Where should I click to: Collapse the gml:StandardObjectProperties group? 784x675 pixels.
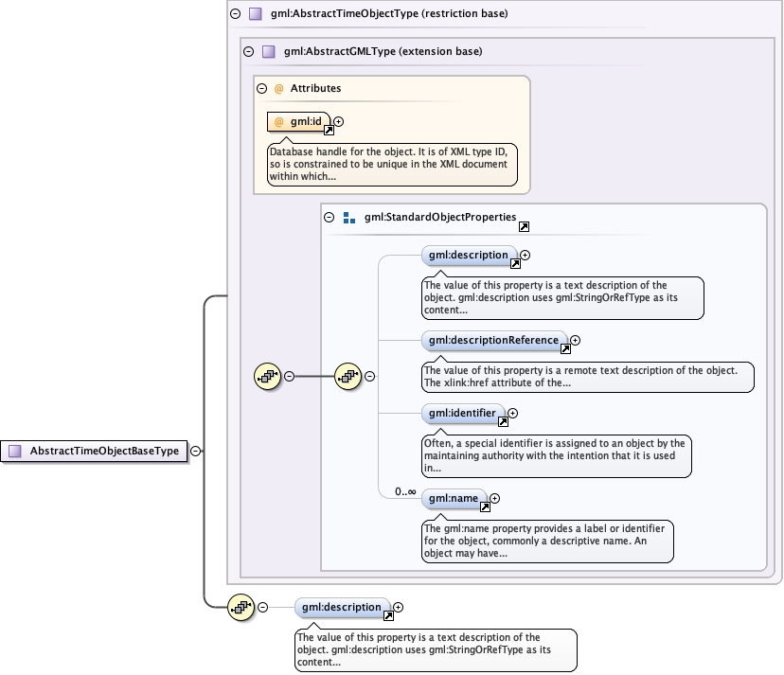[x=329, y=218]
